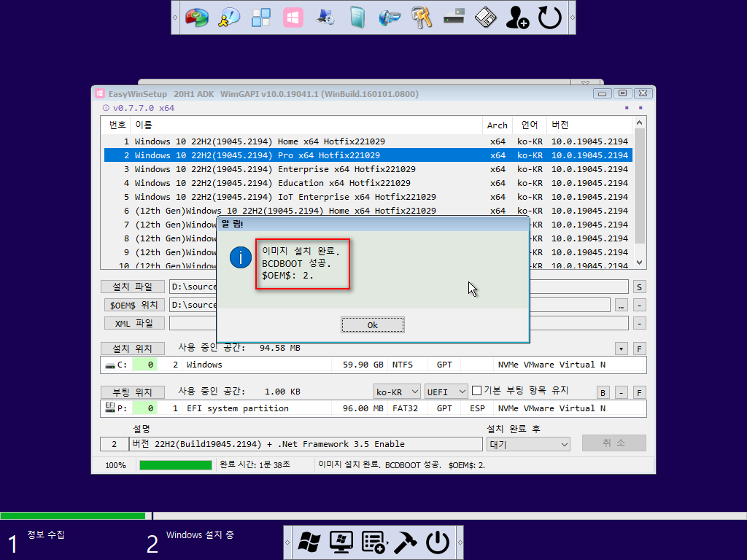Click the B button in boot location row

603,393
